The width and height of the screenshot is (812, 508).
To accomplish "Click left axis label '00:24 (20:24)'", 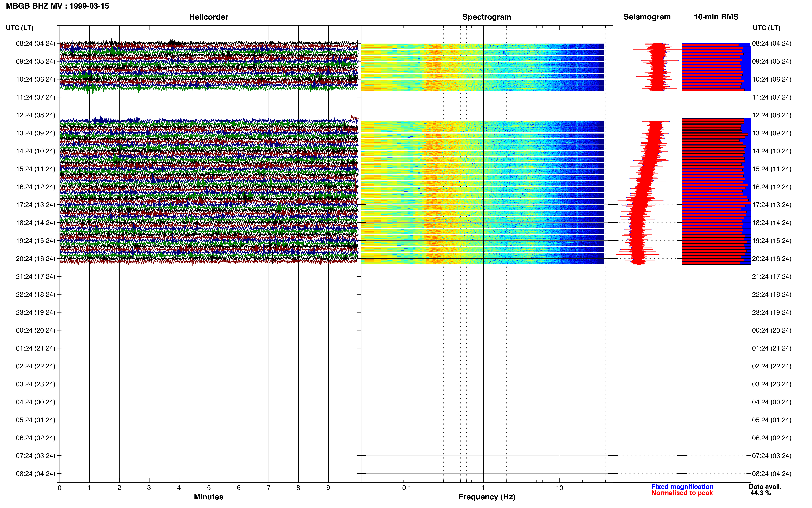I will point(36,330).
